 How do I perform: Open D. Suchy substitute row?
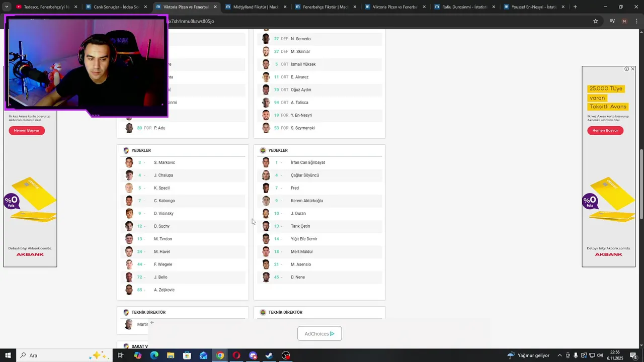183,226
